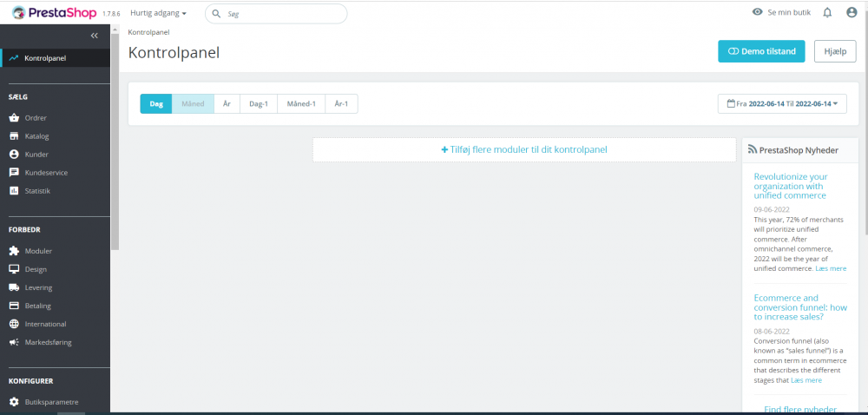868x415 pixels.
Task: Select the År-1 period tab
Action: pyautogui.click(x=341, y=103)
